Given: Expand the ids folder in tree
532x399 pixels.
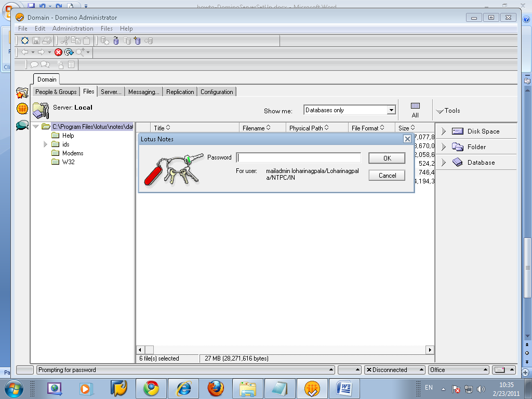Looking at the screenshot, I should click(x=45, y=144).
